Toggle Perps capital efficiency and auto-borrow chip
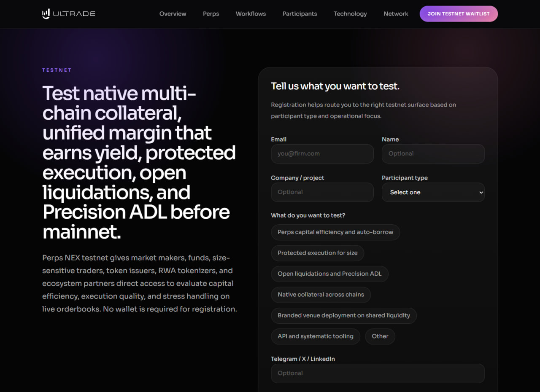This screenshot has height=392, width=540. 335,232
